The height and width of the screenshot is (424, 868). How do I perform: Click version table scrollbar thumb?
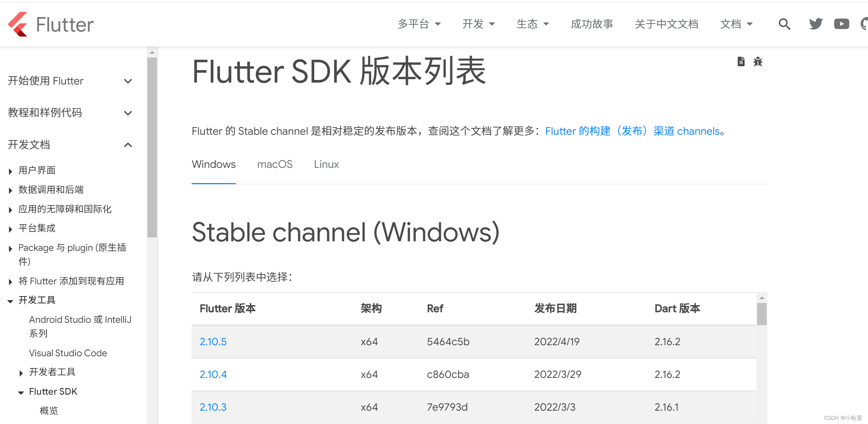click(x=761, y=314)
